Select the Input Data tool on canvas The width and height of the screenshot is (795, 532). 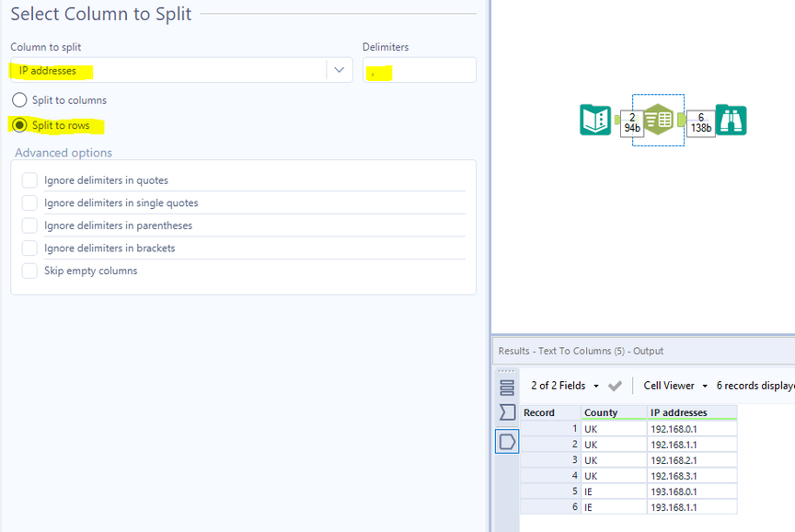point(595,120)
